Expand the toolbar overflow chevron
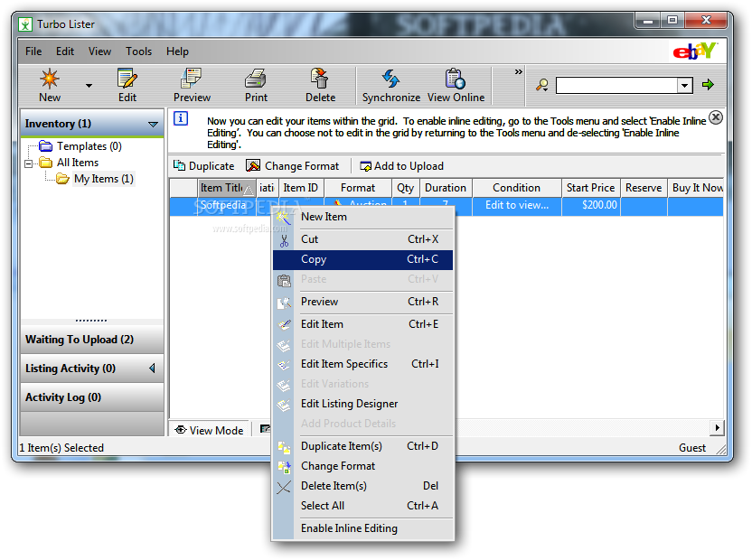The width and height of the screenshot is (752, 560). pos(519,72)
